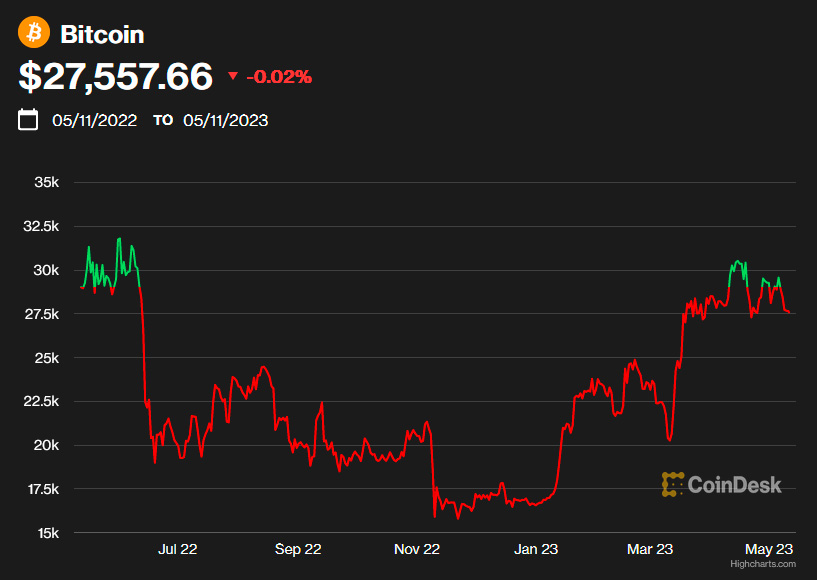Screen dimensions: 817x580
Task: Click the -0.02% change percentage
Action: pyautogui.click(x=279, y=76)
